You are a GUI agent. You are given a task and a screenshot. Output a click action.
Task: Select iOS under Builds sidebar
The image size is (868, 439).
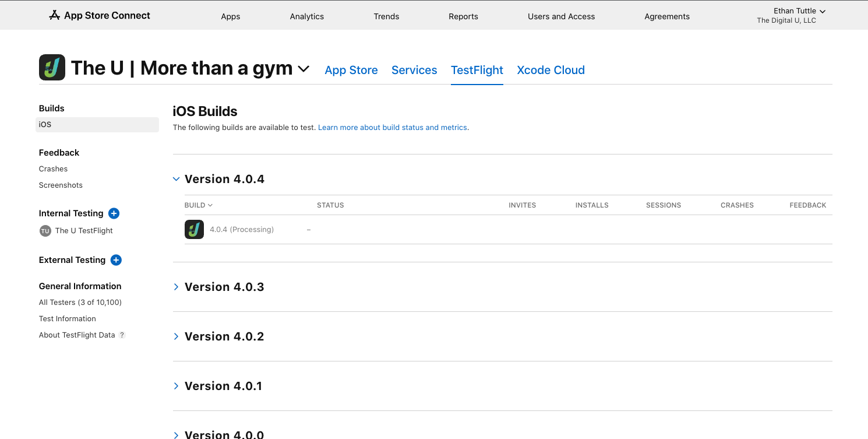click(45, 125)
